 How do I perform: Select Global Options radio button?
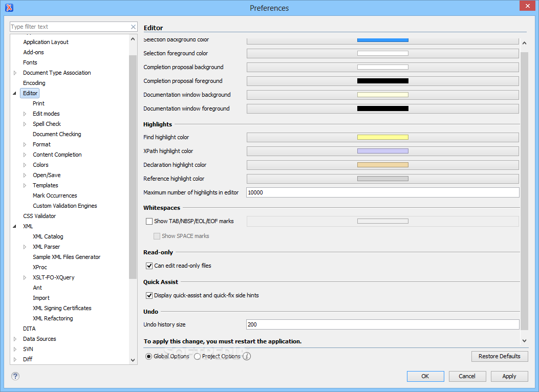point(148,357)
